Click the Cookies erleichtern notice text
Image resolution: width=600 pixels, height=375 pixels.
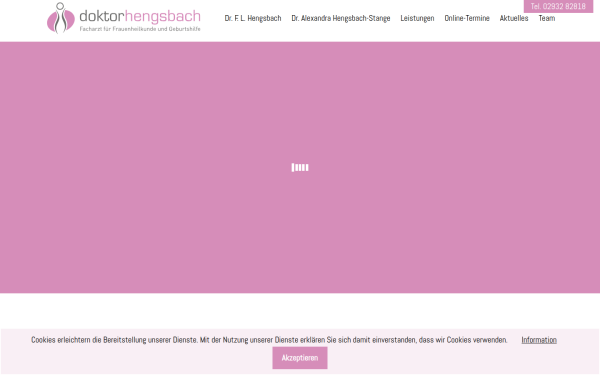pyautogui.click(x=269, y=340)
